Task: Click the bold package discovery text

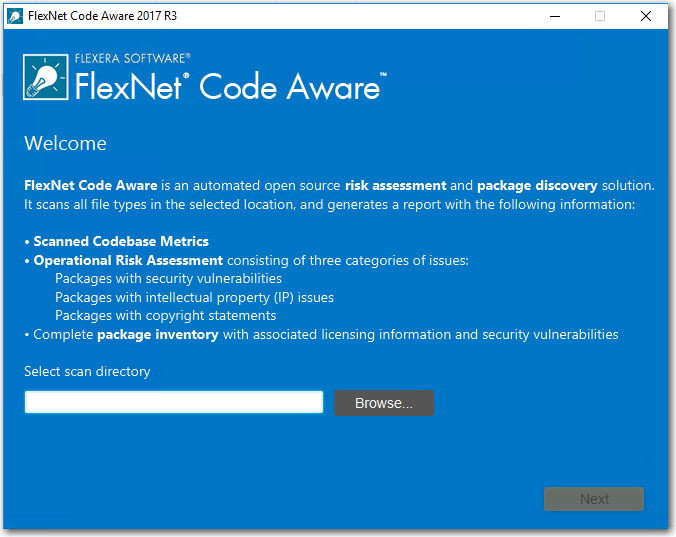Action: coord(537,185)
